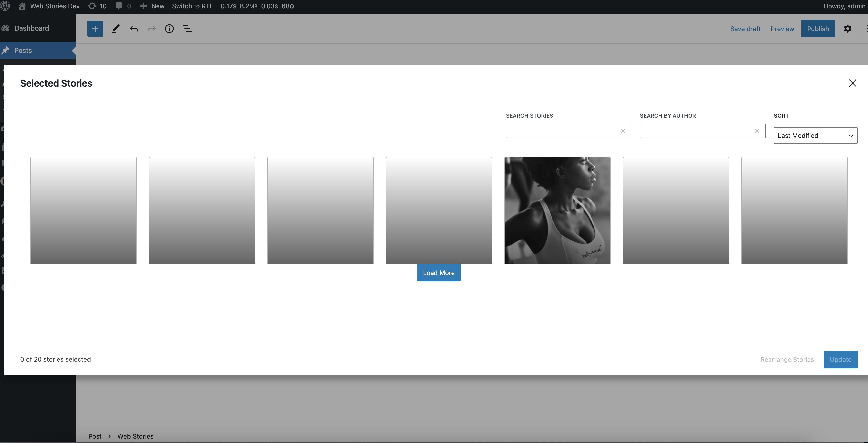Click the Redo arrow icon

coord(151,28)
